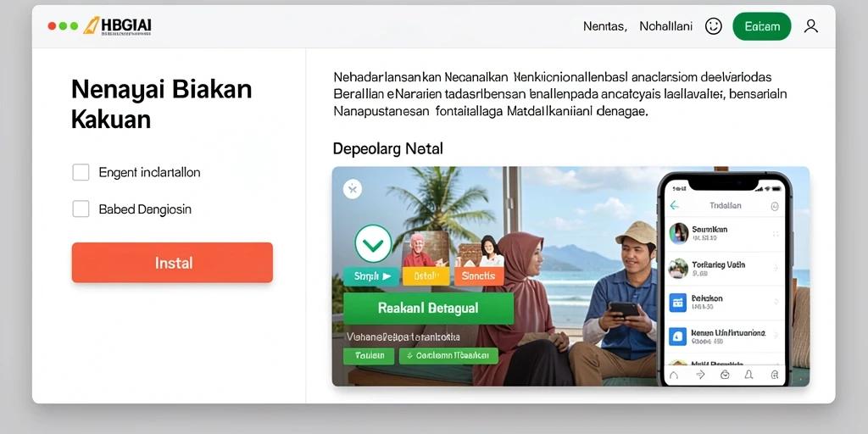
Task: Open the user profile icon in header
Action: (x=811, y=26)
